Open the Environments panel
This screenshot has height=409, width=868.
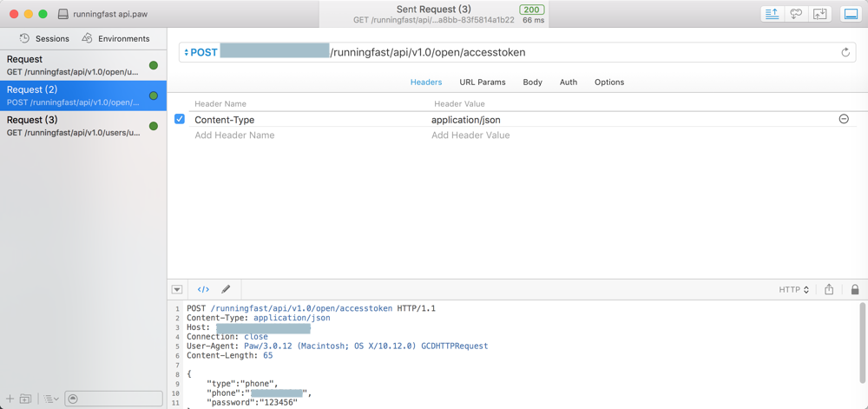(x=115, y=38)
